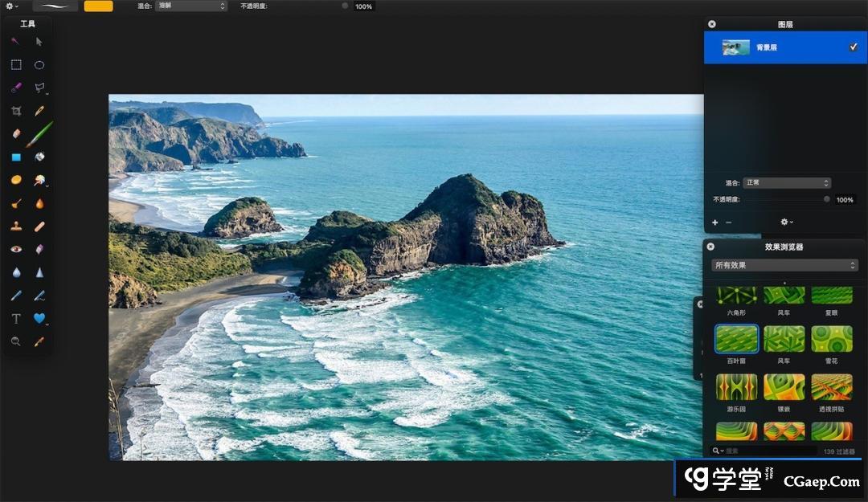Select the Eraser tool

[x=16, y=134]
